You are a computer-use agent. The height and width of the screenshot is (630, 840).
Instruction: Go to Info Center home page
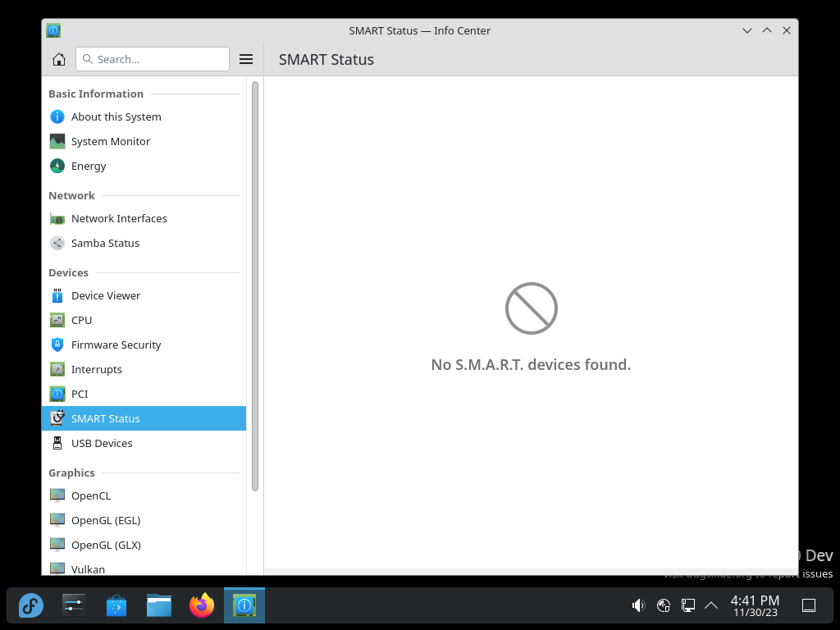click(x=59, y=59)
